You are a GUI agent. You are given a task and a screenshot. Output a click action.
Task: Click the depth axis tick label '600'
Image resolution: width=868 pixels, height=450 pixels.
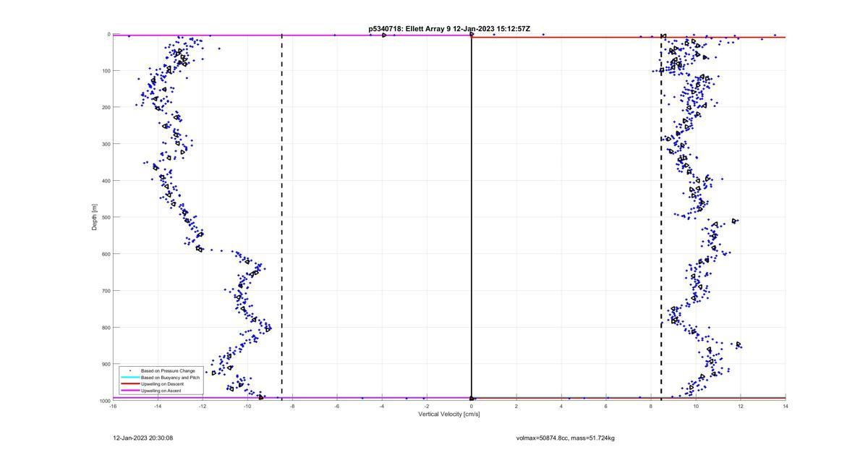point(106,254)
